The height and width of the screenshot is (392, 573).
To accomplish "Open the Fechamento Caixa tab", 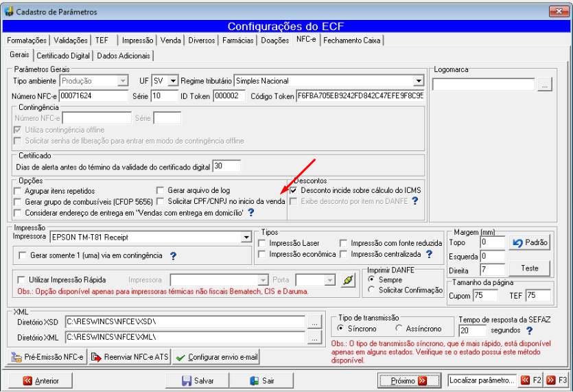I will pos(351,41).
